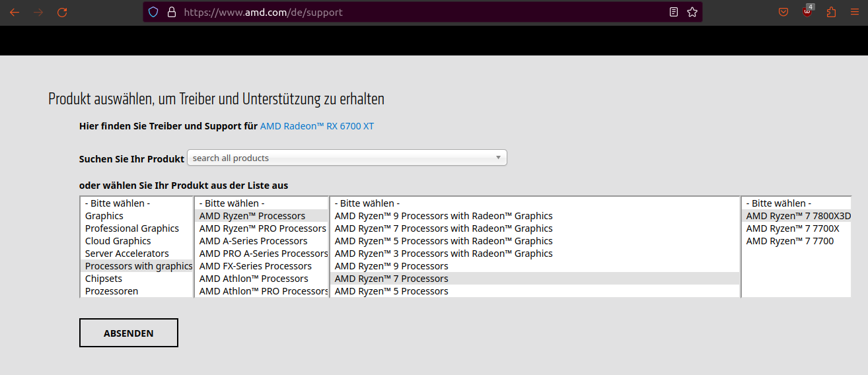Open the Pocket save icon

[783, 12]
